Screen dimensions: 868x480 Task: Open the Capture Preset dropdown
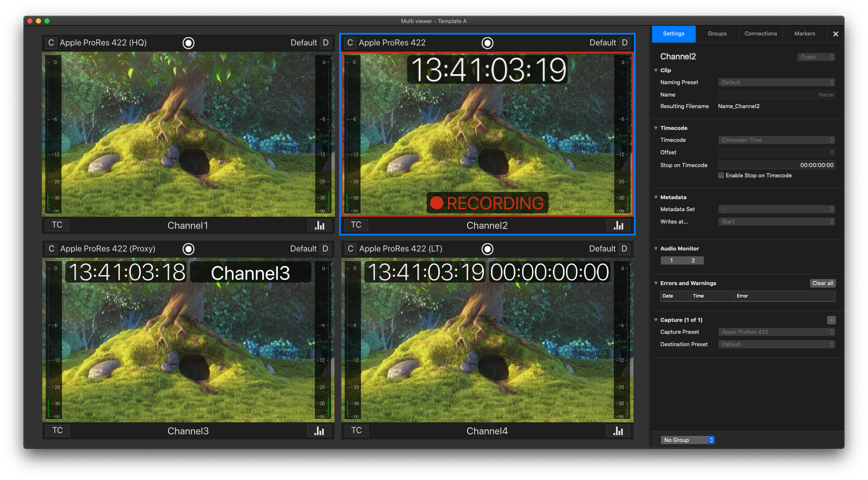(x=777, y=332)
